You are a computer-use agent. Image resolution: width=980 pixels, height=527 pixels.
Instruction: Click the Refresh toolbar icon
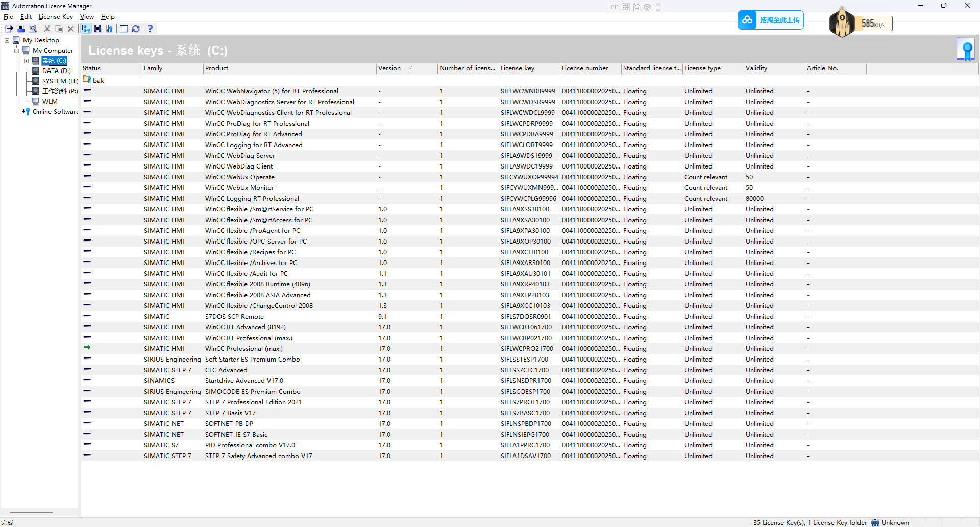pos(136,29)
